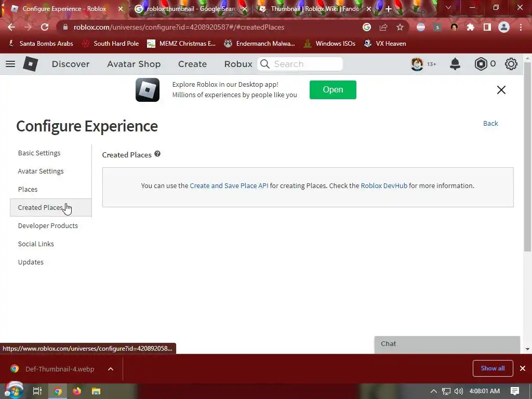Open the Roblox settings gear

[x=511, y=64]
